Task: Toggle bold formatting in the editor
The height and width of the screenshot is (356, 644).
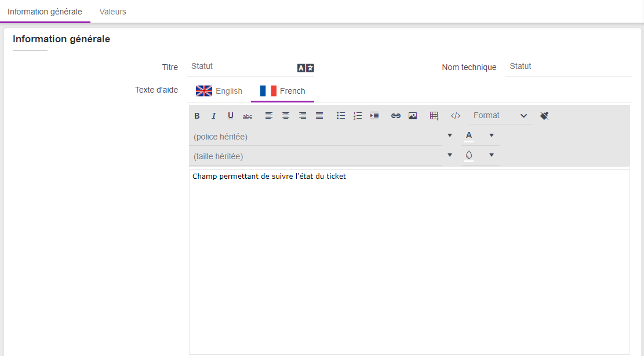Action: coord(197,116)
